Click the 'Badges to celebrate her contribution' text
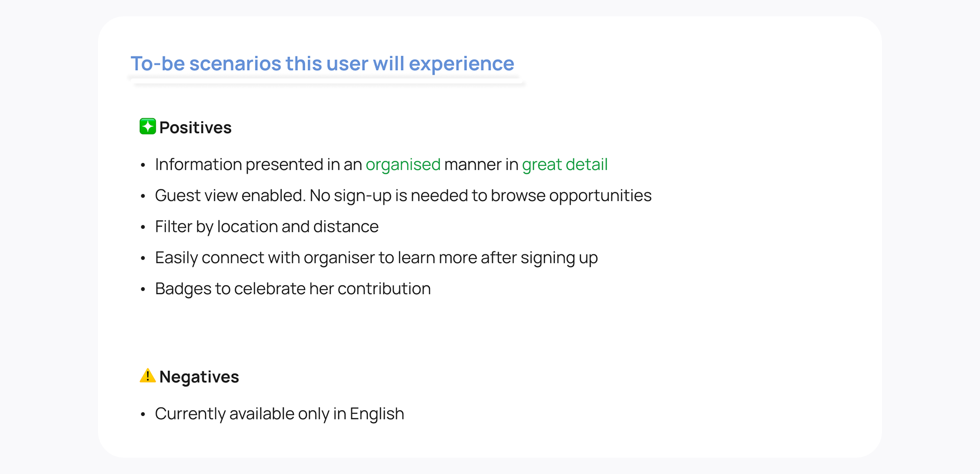Viewport: 980px width, 474px height. click(x=292, y=289)
